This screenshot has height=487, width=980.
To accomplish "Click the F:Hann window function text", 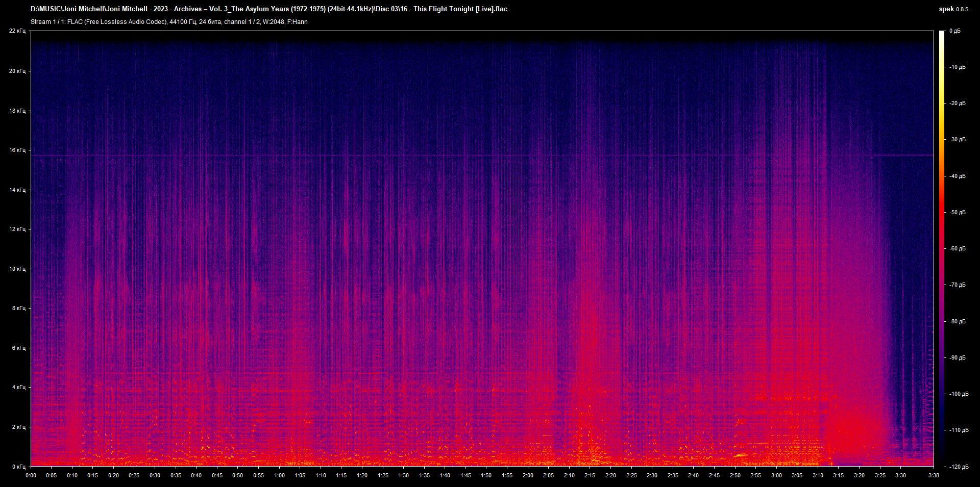I will tap(298, 21).
